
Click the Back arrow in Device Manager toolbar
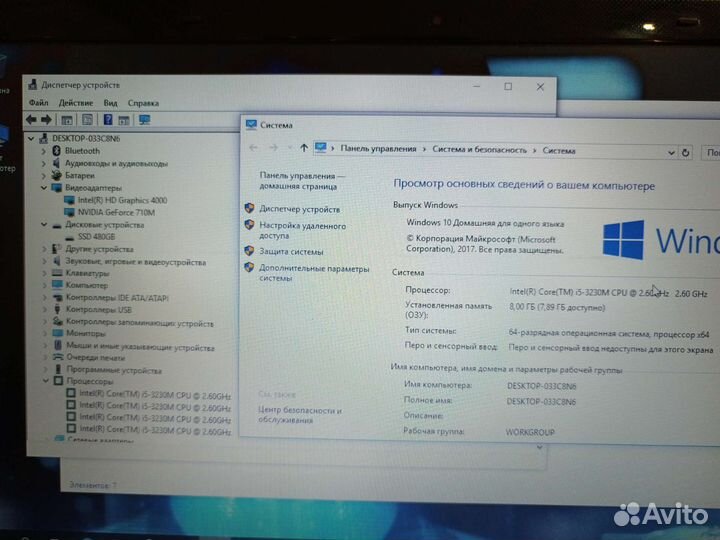click(x=31, y=120)
